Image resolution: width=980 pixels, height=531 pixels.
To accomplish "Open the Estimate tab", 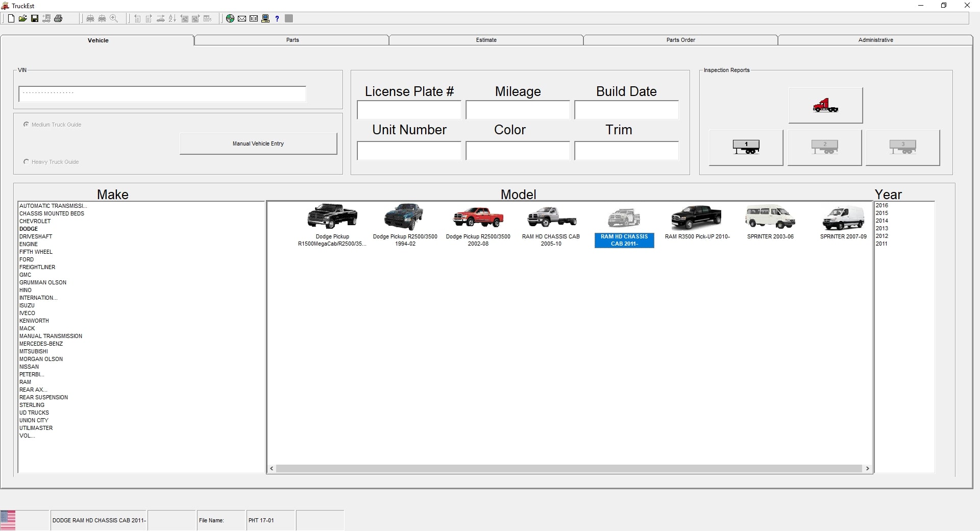I will tap(486, 40).
